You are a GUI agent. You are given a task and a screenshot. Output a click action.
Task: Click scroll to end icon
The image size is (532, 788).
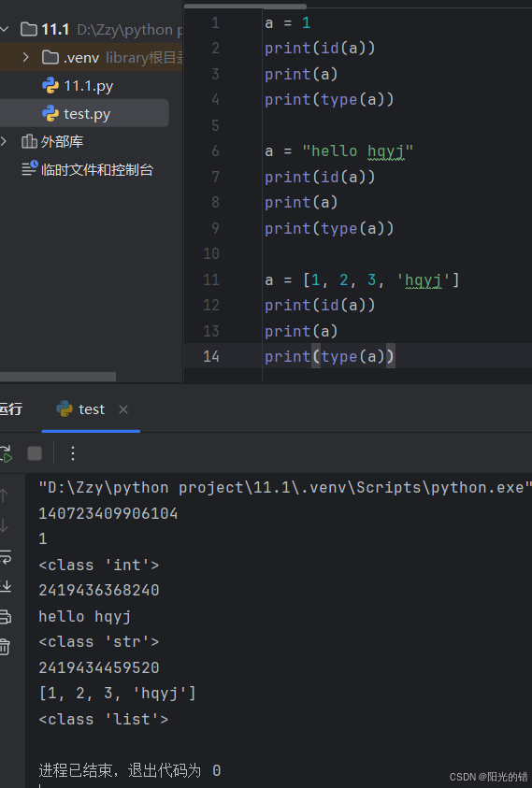tap(6, 586)
